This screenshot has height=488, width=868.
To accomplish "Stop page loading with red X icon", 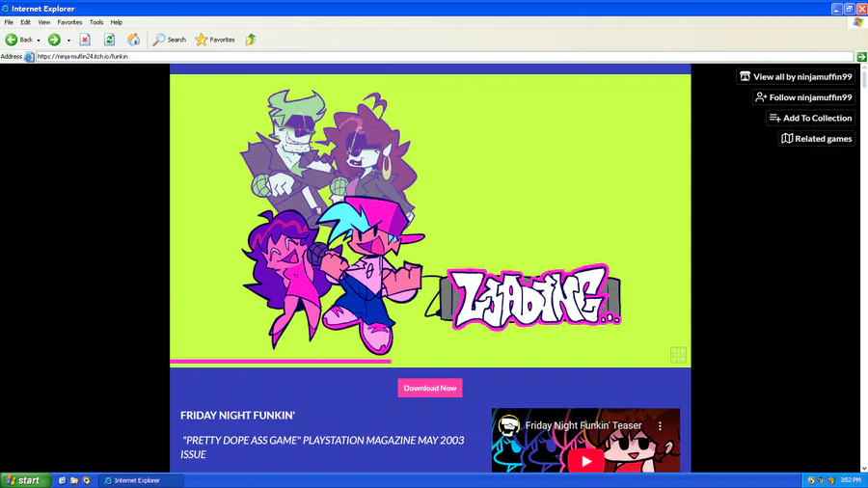I will tap(85, 40).
